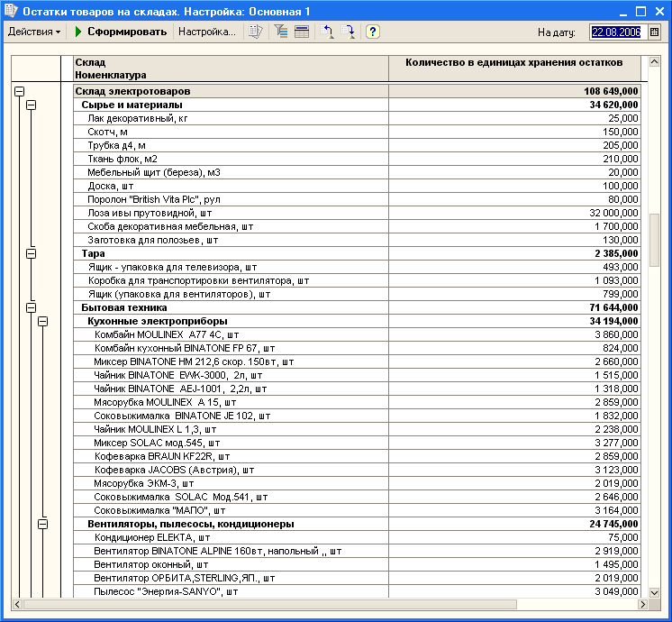
Task: Select Мясорубка MOULINEX A 15 row
Action: coord(358,402)
